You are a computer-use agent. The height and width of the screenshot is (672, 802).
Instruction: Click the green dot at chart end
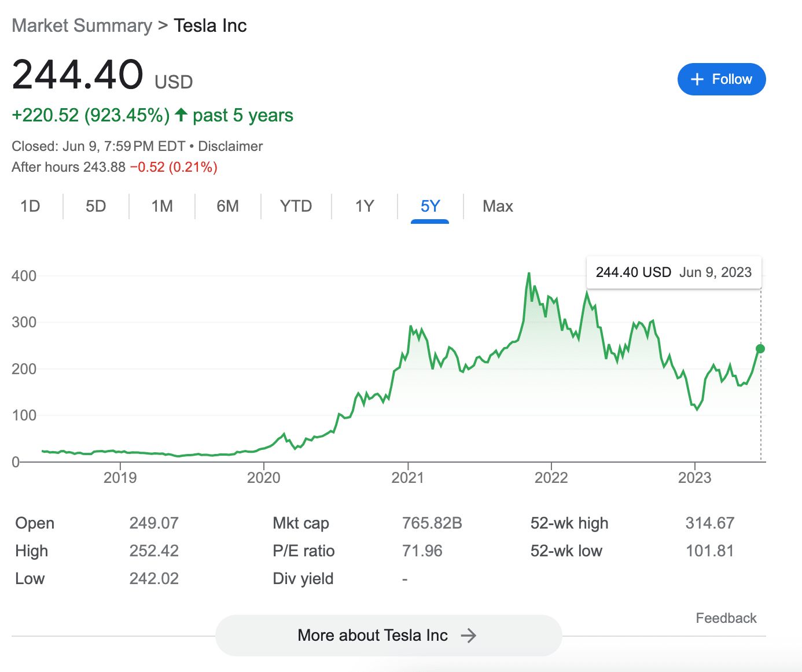pos(760,349)
